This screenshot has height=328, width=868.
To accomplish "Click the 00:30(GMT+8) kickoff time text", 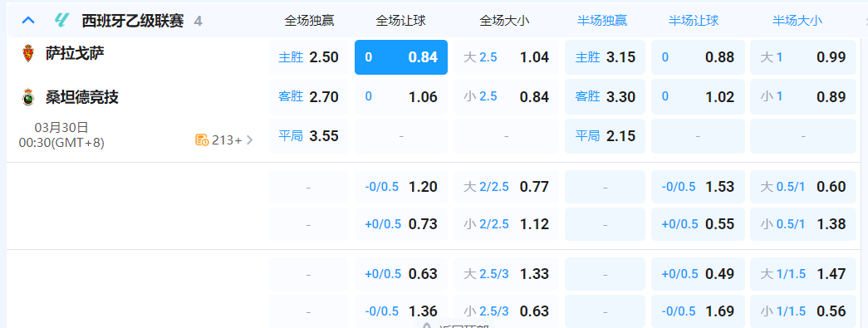I will [x=61, y=143].
